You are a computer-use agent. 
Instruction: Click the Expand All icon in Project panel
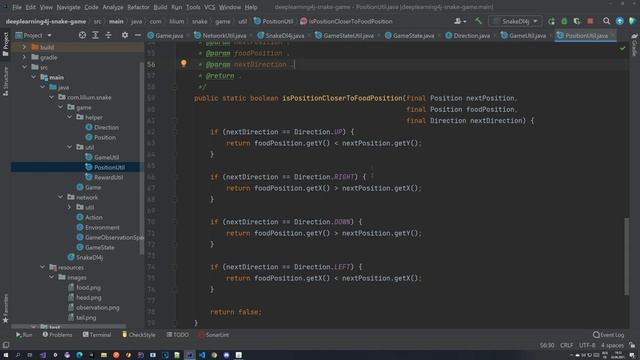[x=95, y=36]
